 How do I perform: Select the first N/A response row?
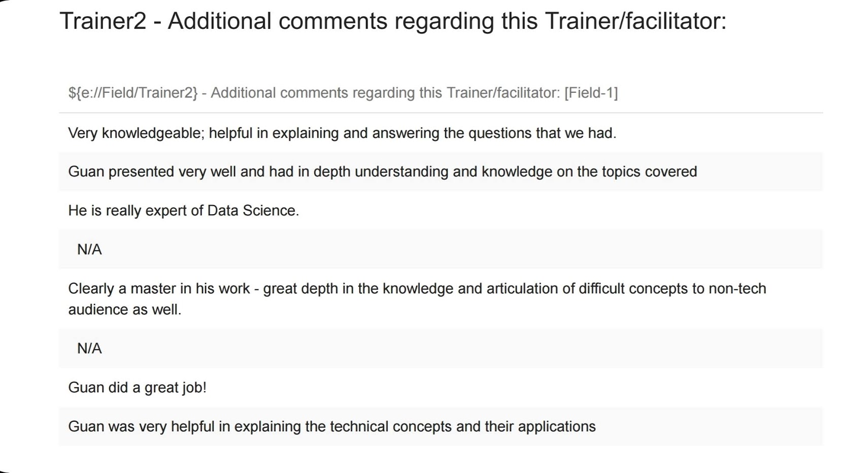441,249
